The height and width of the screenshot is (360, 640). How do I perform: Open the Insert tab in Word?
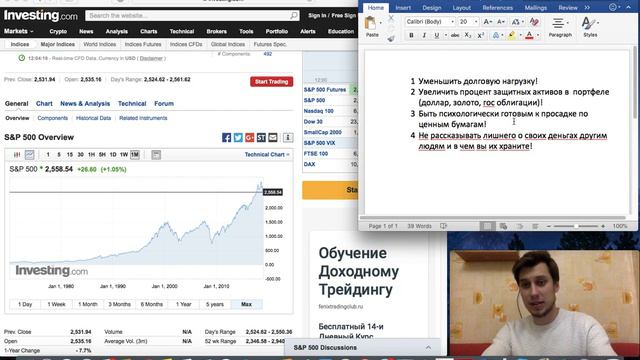(x=403, y=8)
